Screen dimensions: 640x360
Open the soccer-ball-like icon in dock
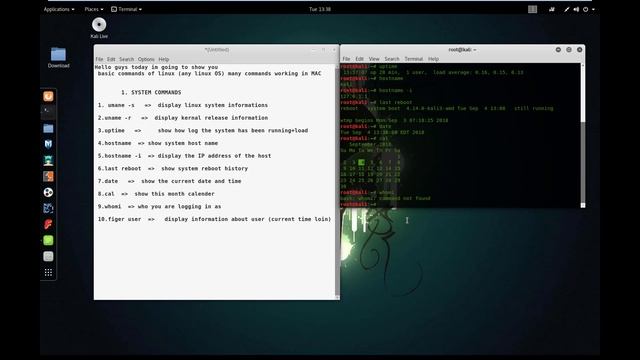(x=48, y=192)
